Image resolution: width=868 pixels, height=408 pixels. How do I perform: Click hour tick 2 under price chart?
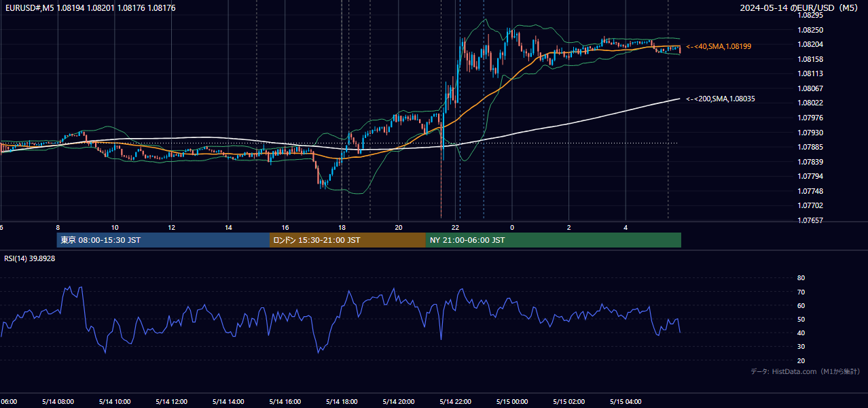coord(569,227)
